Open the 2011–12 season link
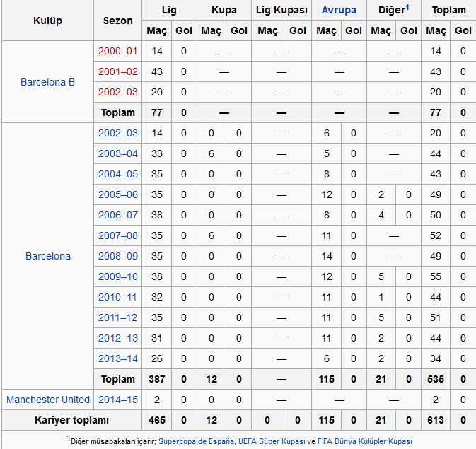Image resolution: width=476 pixels, height=449 pixels. (x=118, y=317)
